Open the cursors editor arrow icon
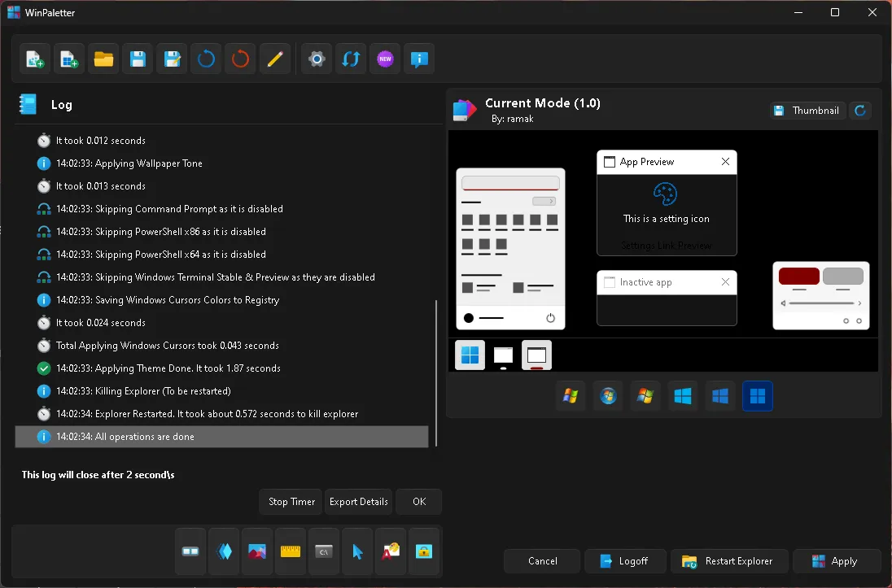The image size is (892, 588). coord(357,551)
